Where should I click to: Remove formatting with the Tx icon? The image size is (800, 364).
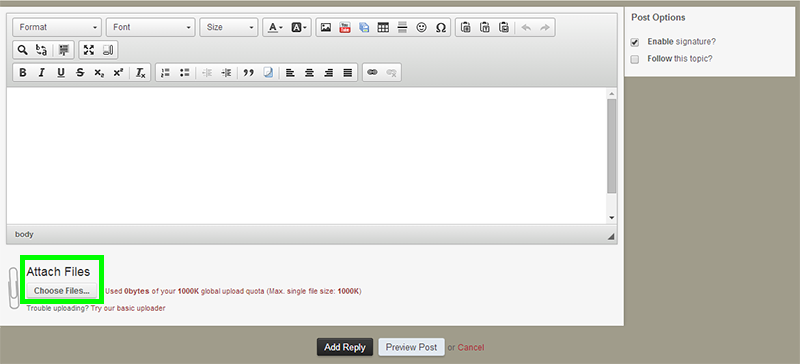click(140, 72)
